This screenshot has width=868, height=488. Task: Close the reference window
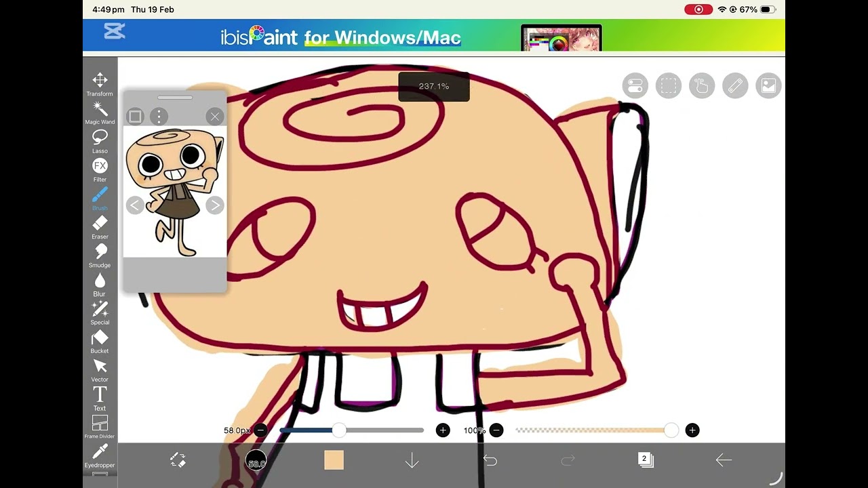(x=215, y=117)
